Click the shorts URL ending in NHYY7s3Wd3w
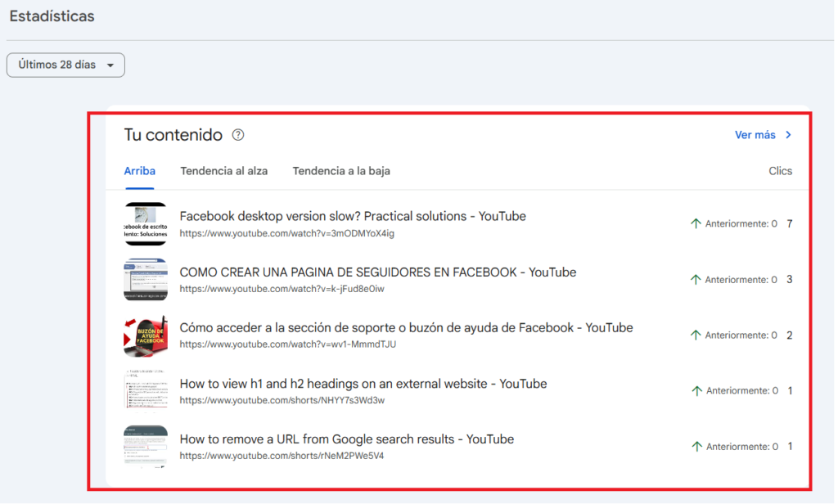 (x=282, y=400)
